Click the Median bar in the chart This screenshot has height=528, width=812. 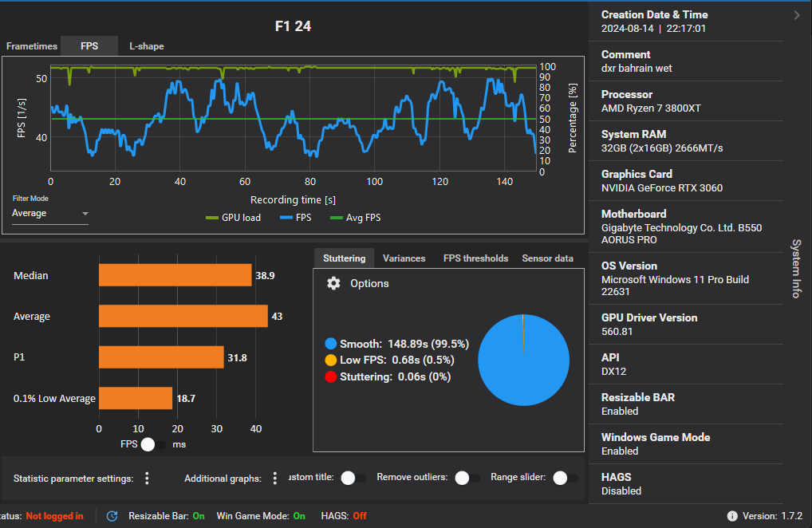tap(175, 275)
